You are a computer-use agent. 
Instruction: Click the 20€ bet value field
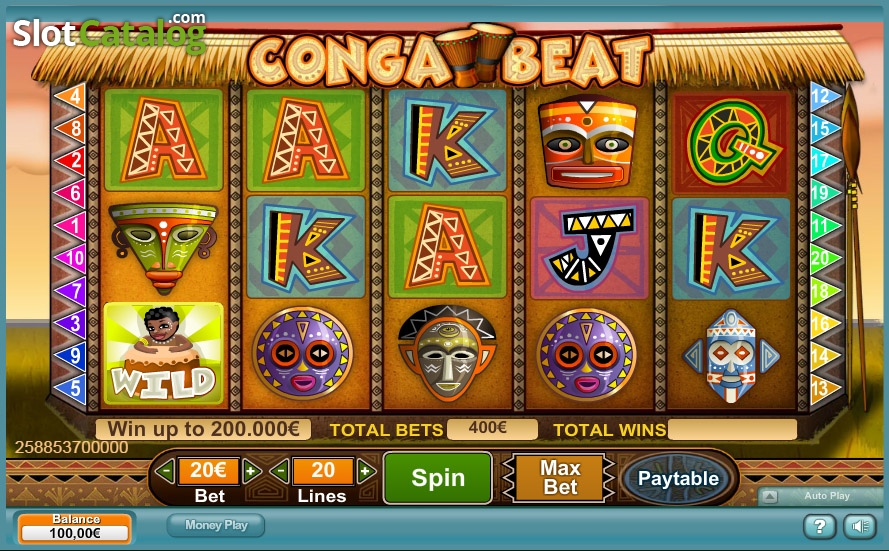208,471
